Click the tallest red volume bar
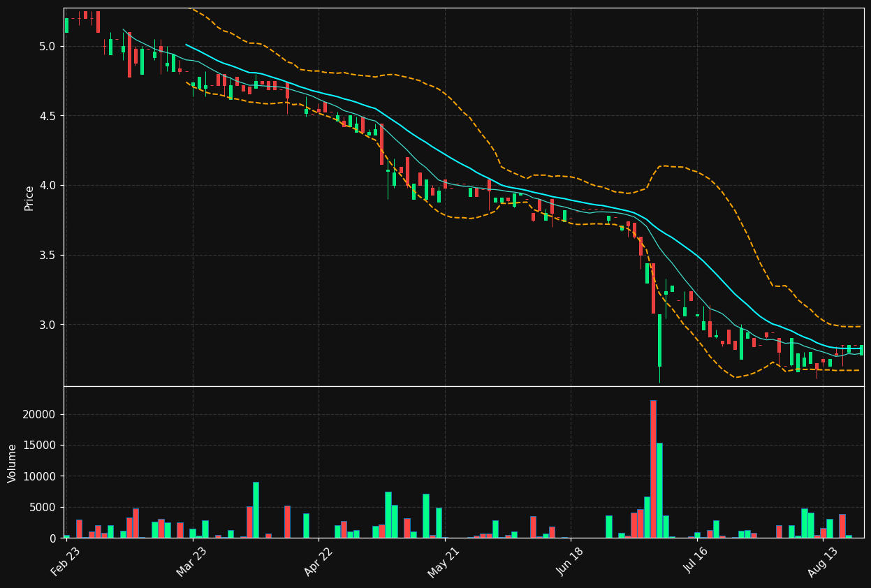Screen dimensions: 871x588 pos(653,469)
